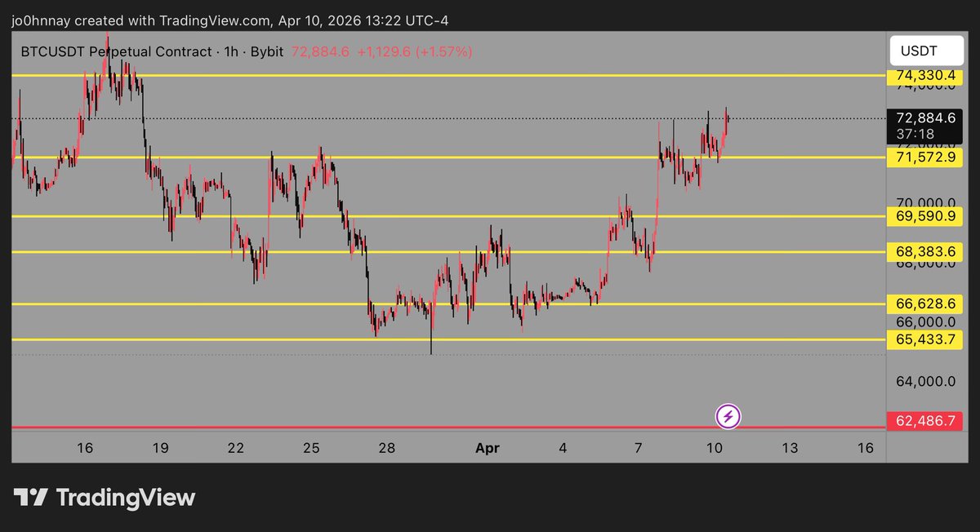Click the 10 date label on time axis
The width and height of the screenshot is (980, 532).
[x=715, y=447]
